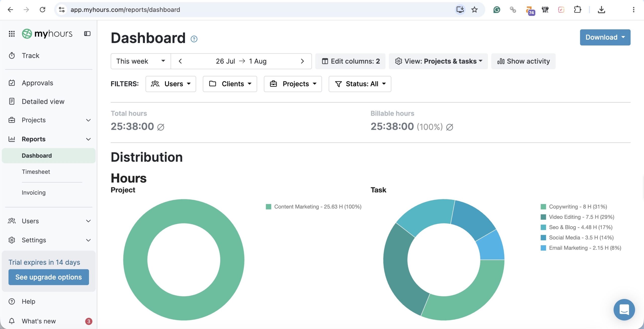Click the Project donut chart ring

[x=135, y=260]
